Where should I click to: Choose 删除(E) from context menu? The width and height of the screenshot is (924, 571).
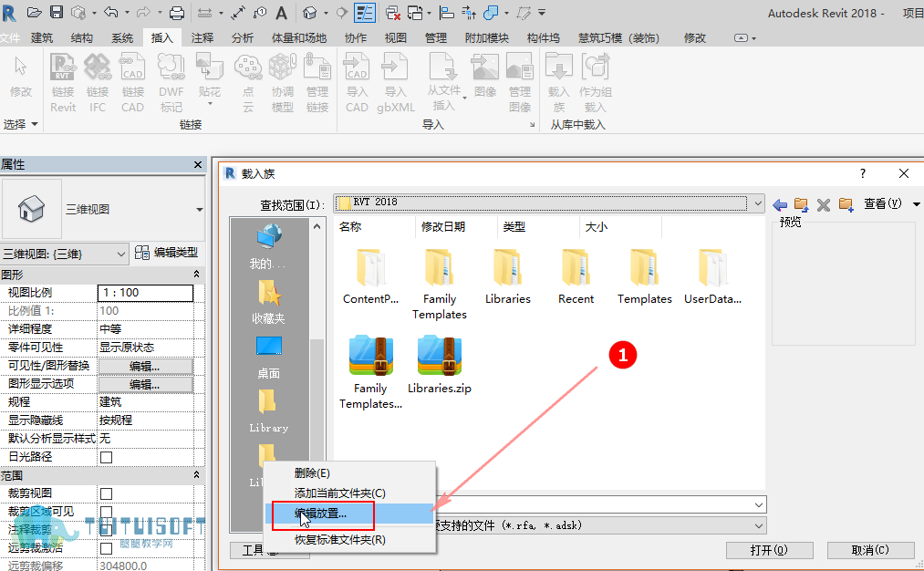[x=351, y=473]
